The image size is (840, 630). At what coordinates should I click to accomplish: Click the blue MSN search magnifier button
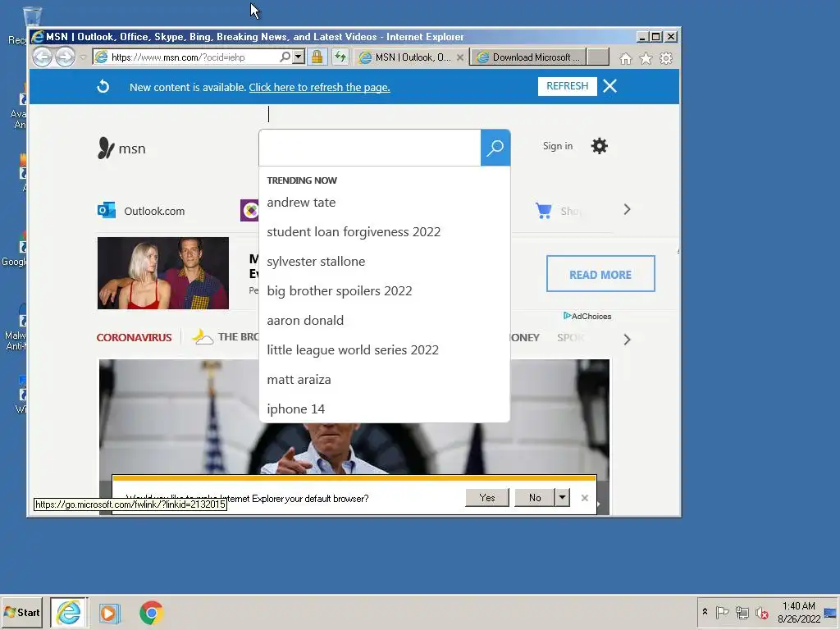(495, 148)
